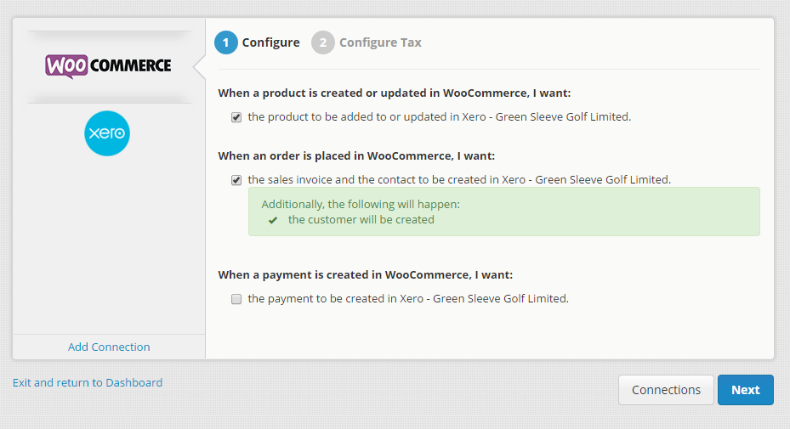The width and height of the screenshot is (790, 429).
Task: Click the Xero logo circle
Action: pyautogui.click(x=107, y=133)
